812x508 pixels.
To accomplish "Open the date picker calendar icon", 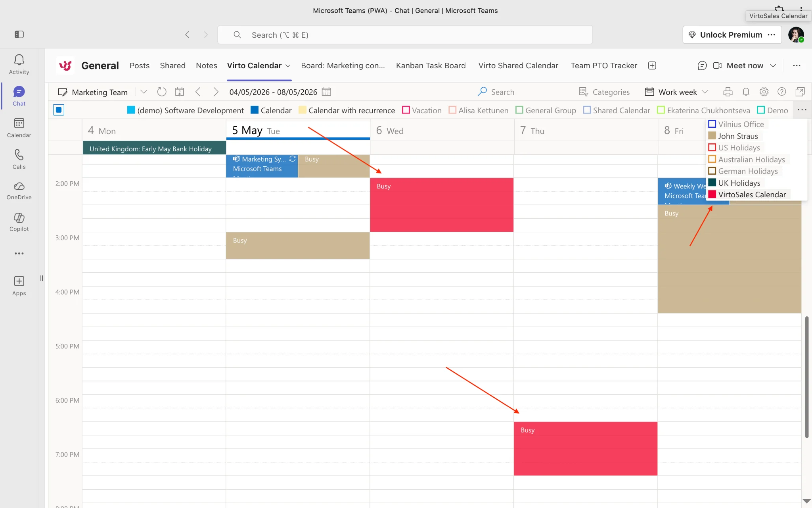I will [326, 92].
